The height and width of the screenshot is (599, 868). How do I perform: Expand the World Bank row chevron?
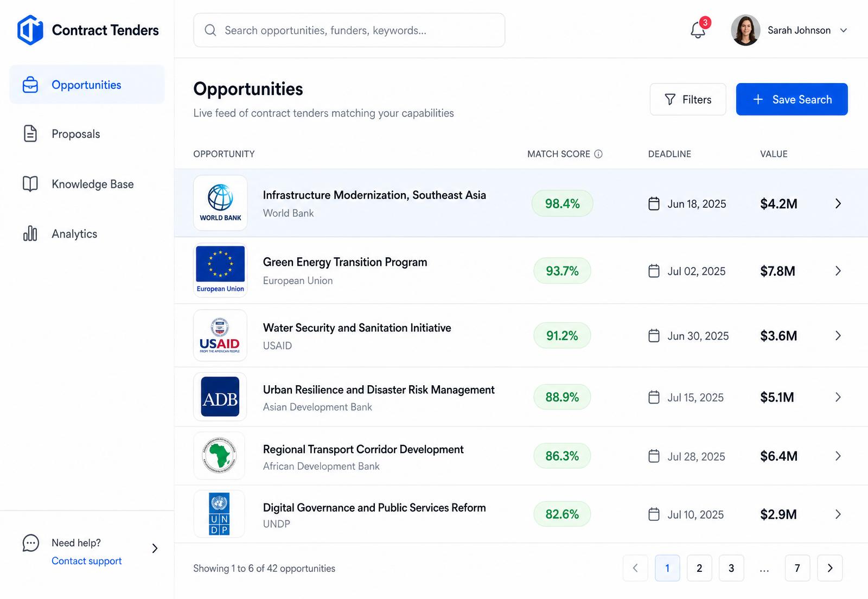(838, 203)
